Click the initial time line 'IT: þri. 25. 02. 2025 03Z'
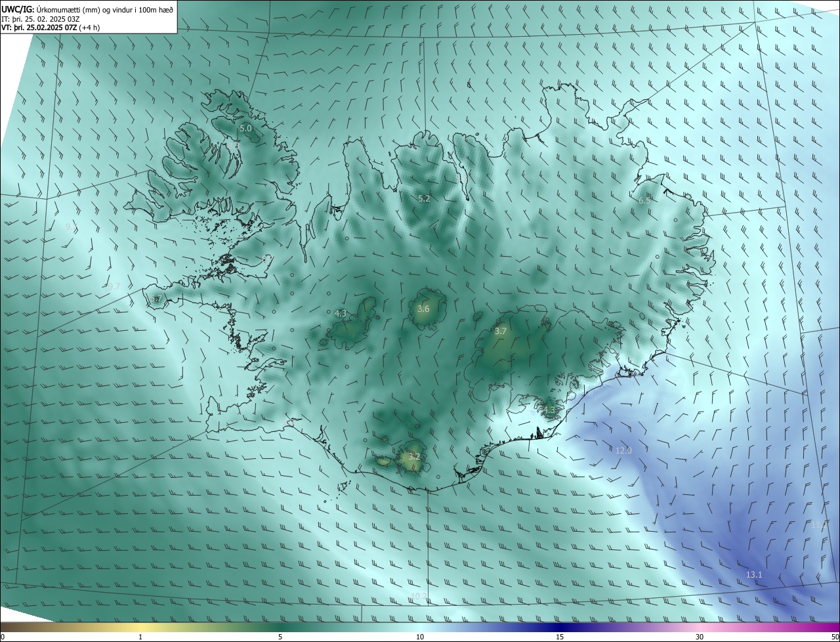840x642 pixels. [x=41, y=19]
